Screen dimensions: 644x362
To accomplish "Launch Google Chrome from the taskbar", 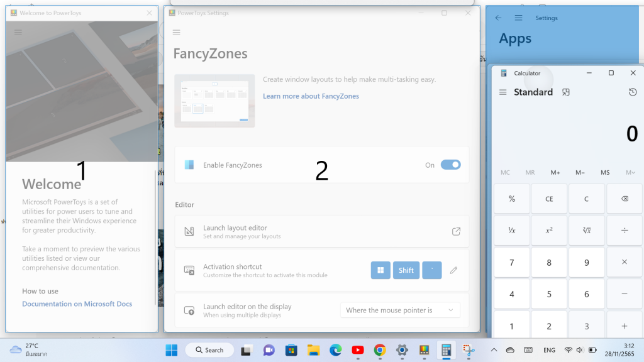I will tap(380, 350).
